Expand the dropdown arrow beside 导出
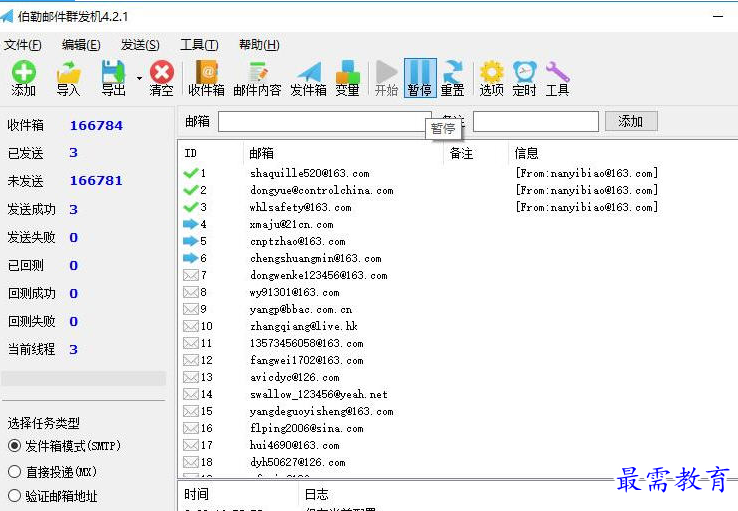This screenshot has height=511, width=738. pyautogui.click(x=139, y=78)
